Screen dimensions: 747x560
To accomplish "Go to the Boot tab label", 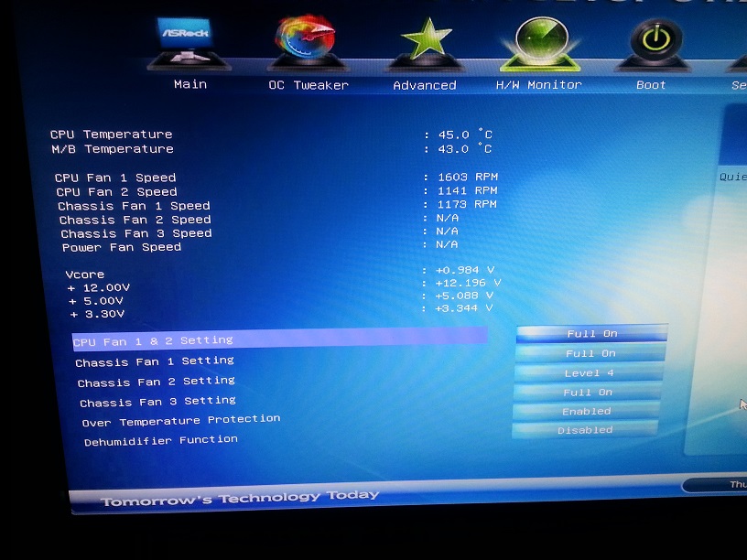I will tap(652, 84).
